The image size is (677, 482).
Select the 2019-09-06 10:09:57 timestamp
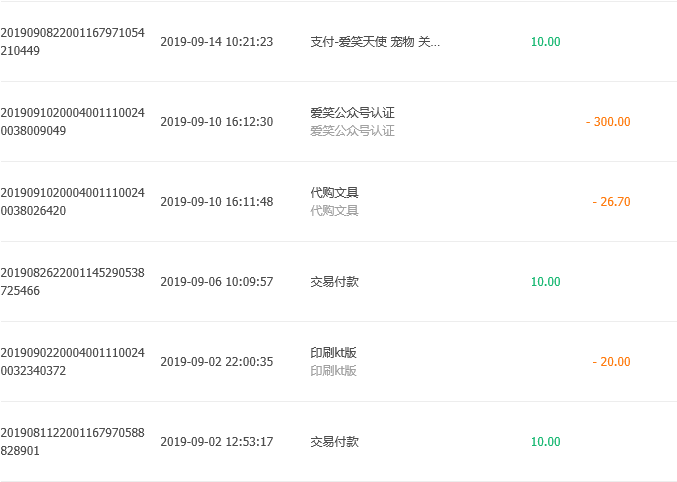point(217,282)
